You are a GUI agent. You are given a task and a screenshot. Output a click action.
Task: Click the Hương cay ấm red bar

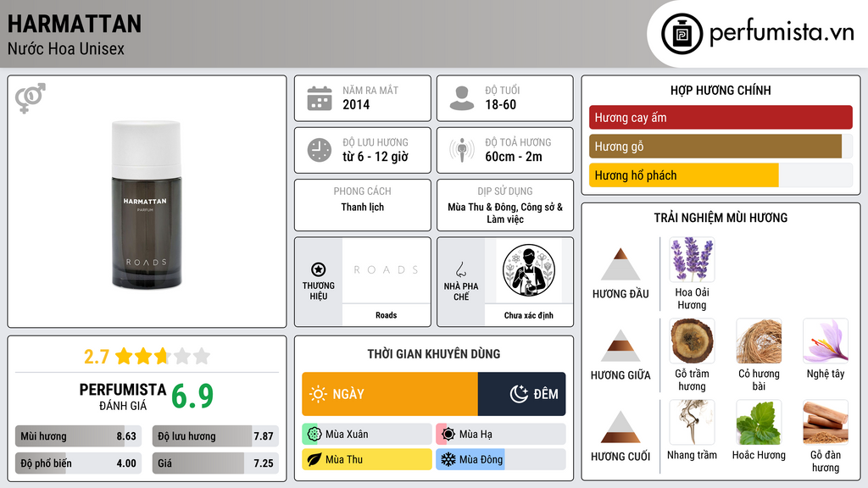(721, 117)
